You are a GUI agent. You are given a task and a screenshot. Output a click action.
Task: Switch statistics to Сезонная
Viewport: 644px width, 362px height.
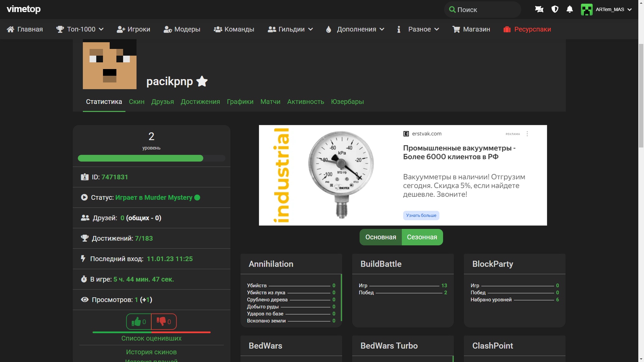(x=422, y=237)
